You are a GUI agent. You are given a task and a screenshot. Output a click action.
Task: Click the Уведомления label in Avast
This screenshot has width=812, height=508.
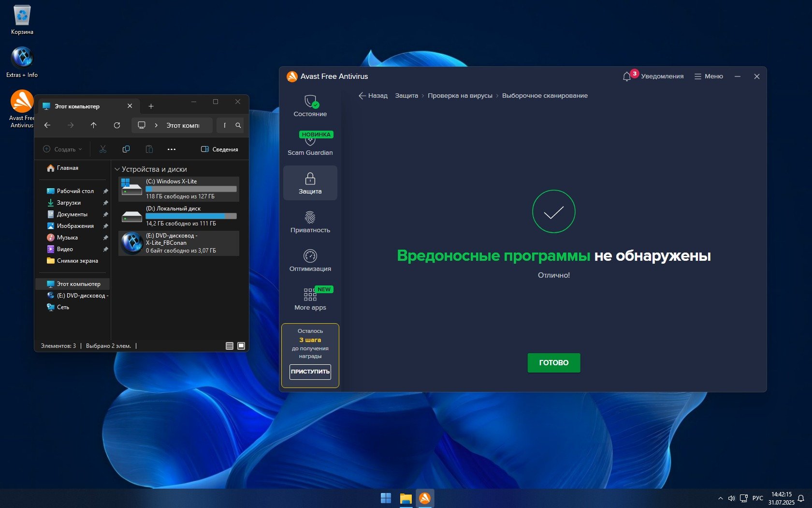coord(662,76)
